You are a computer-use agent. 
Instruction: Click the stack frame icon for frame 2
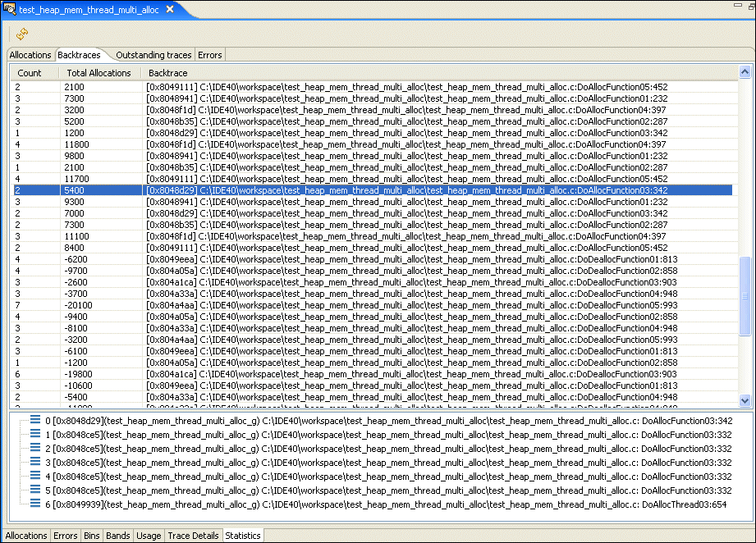(x=34, y=448)
